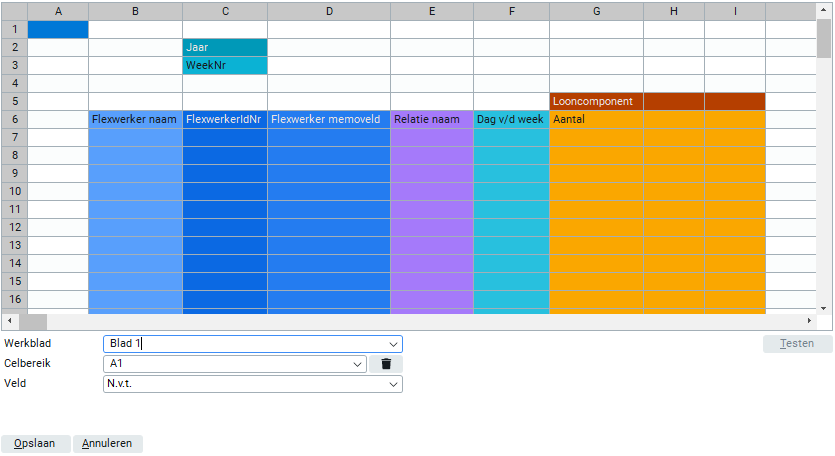835x456 pixels.
Task: Click the Annuleren button
Action: coord(108,443)
